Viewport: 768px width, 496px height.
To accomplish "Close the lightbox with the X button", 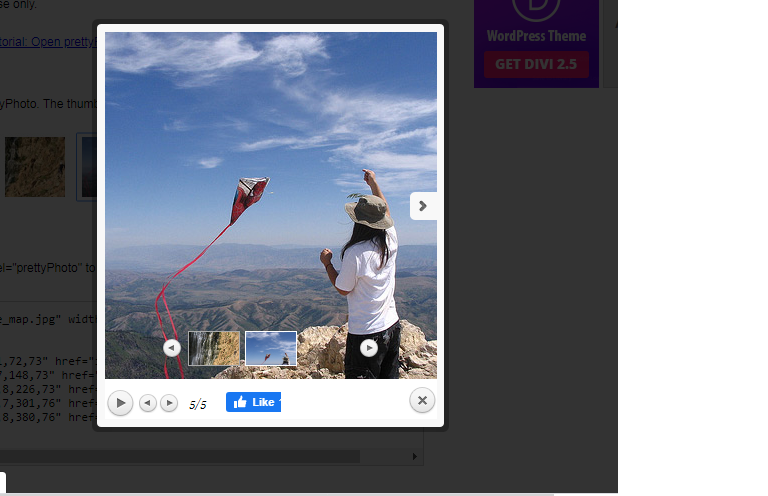I will coord(422,400).
